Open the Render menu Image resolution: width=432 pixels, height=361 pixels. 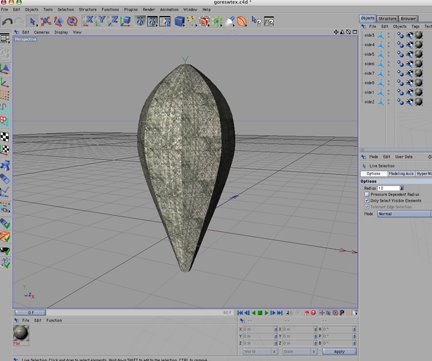[149, 9]
